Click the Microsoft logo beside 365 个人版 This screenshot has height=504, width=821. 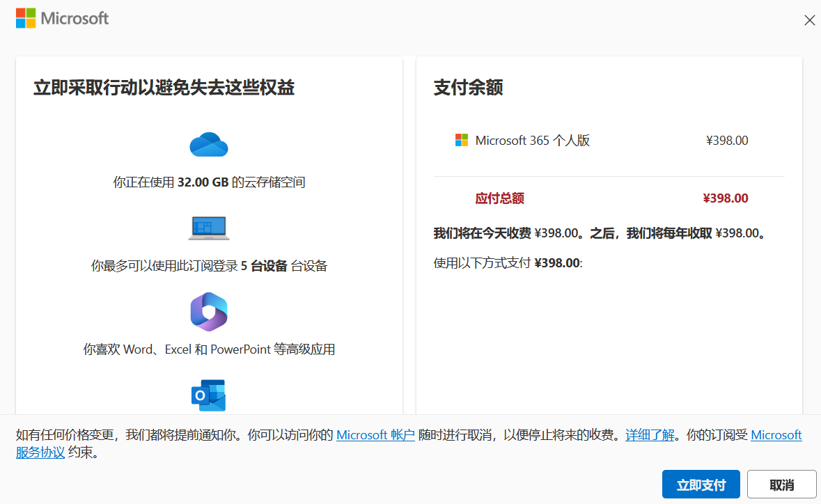[461, 140]
